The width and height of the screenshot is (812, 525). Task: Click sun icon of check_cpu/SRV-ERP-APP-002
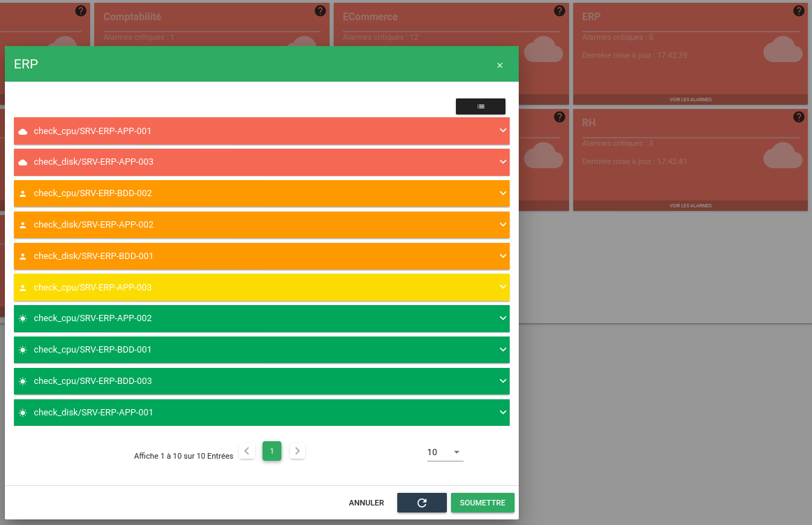click(23, 318)
